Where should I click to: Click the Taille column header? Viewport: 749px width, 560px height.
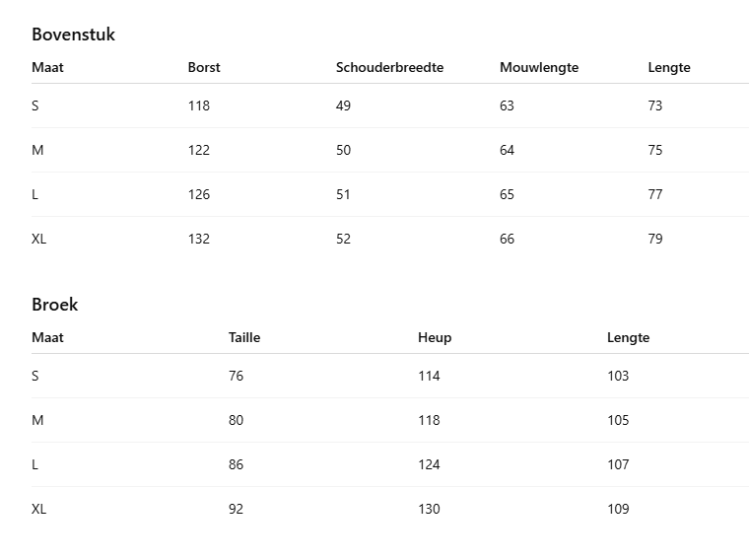244,338
